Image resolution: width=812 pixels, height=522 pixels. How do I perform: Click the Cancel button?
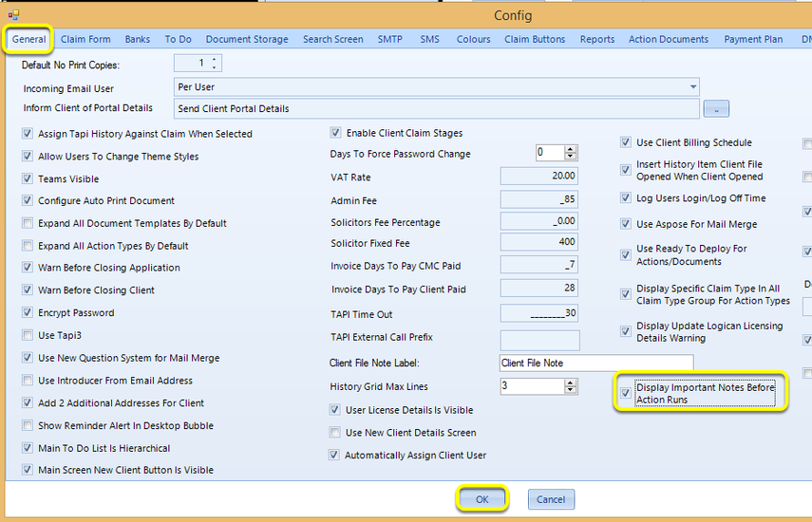click(x=551, y=499)
